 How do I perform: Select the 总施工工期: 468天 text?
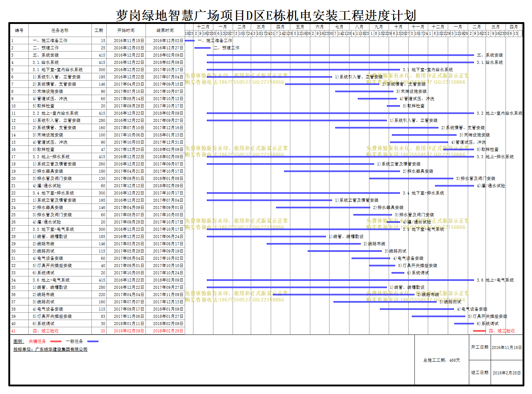[442, 360]
